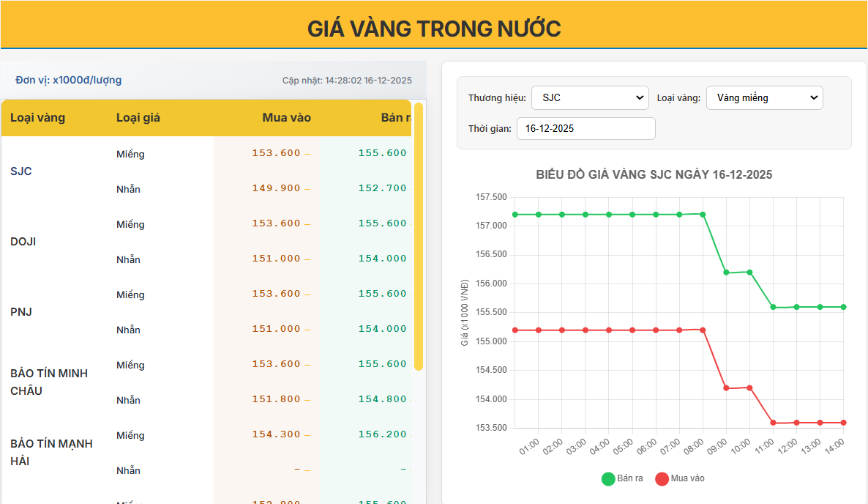The height and width of the screenshot is (504, 868).
Task: Toggle the Mua vào series via the legend
Action: (677, 478)
